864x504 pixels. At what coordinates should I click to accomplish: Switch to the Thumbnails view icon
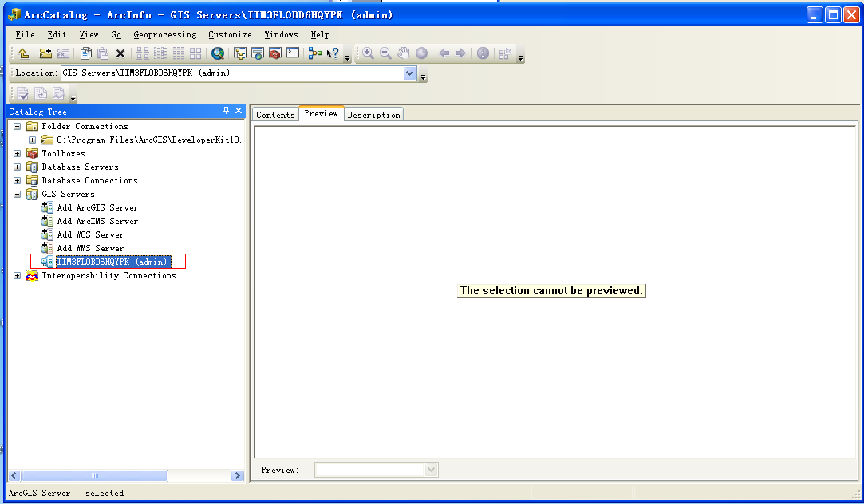(x=195, y=53)
